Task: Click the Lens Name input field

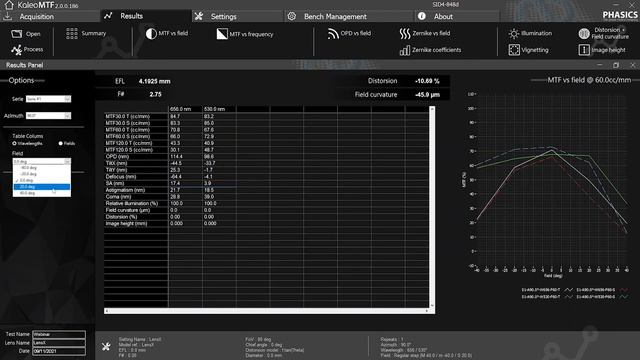Action: 59,343
